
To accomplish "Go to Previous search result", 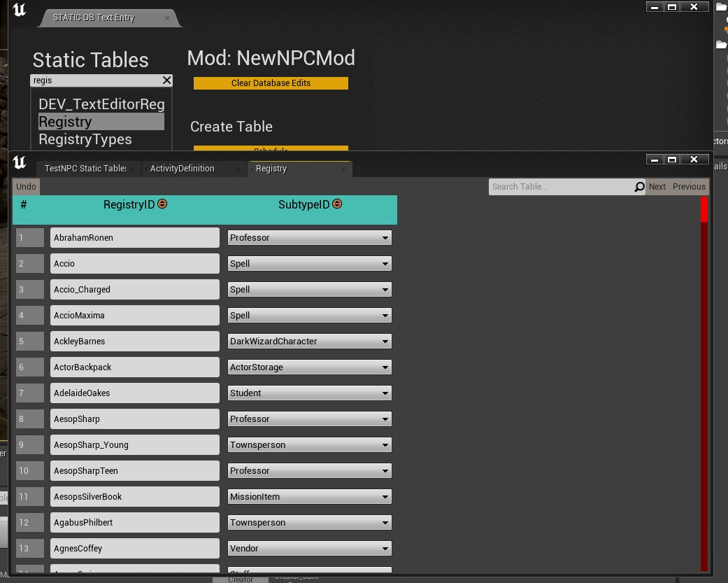I will 689,187.
